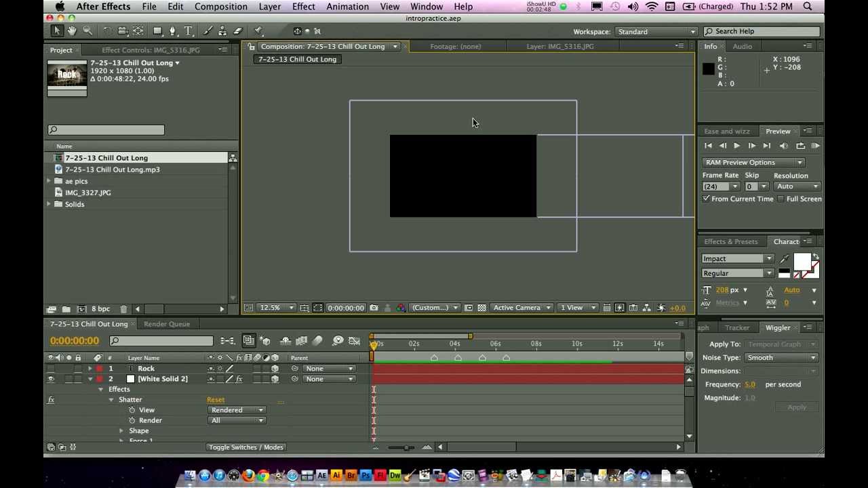Mute audio button in Preview panel

784,146
